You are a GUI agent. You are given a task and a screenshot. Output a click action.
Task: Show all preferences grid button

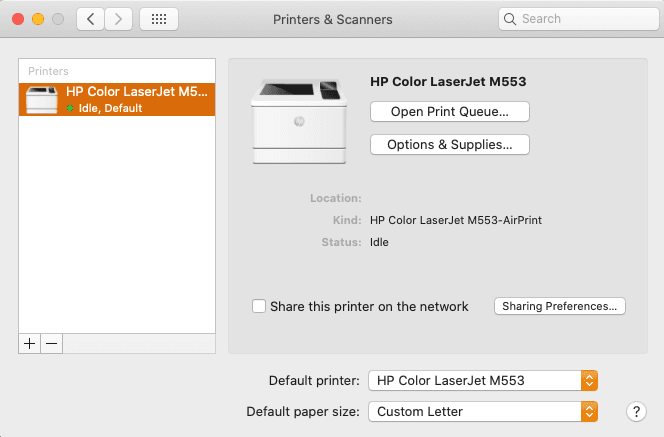(159, 19)
